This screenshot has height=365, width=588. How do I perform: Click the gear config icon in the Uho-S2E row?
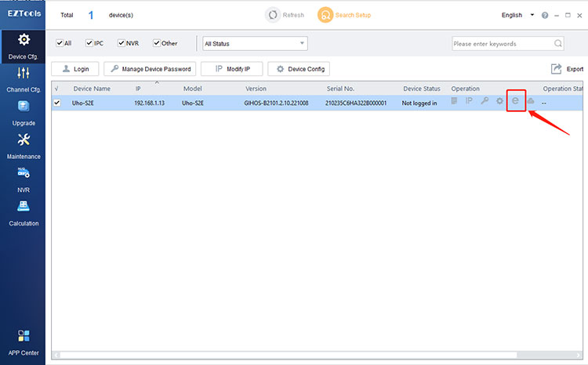(499, 101)
